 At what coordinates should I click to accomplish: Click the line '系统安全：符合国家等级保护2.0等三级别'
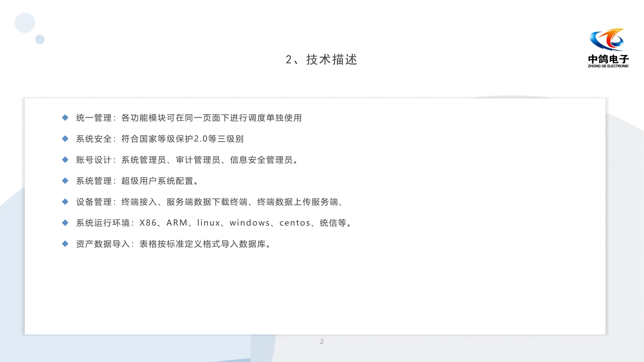pos(160,139)
